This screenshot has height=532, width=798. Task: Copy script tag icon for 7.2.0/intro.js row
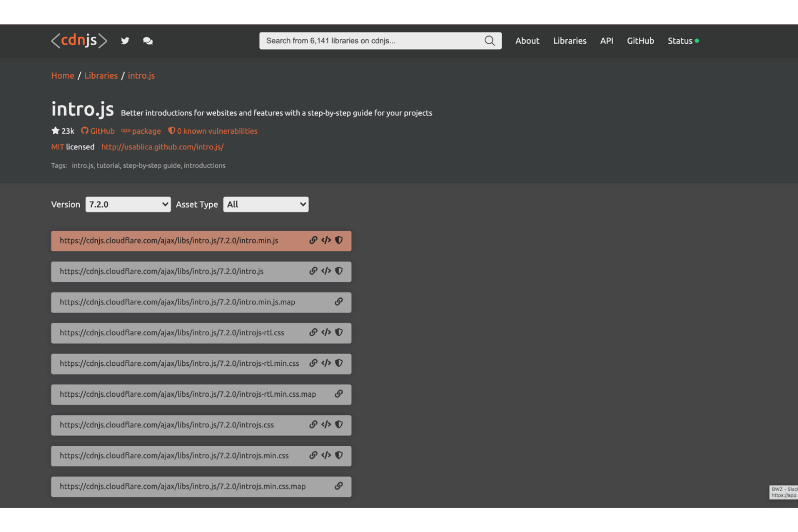coord(326,271)
